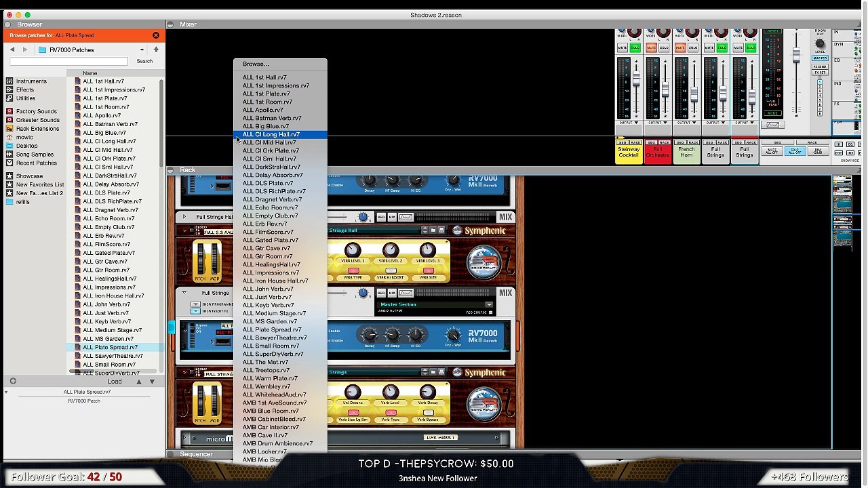Viewport: 868px width, 488px height.
Task: Click the Load button in browser
Action: point(115,382)
